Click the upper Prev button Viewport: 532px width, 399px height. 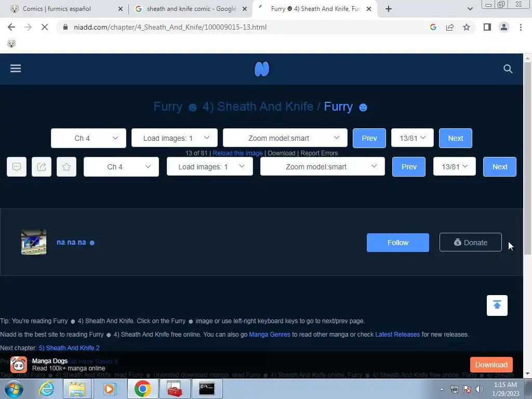369,138
